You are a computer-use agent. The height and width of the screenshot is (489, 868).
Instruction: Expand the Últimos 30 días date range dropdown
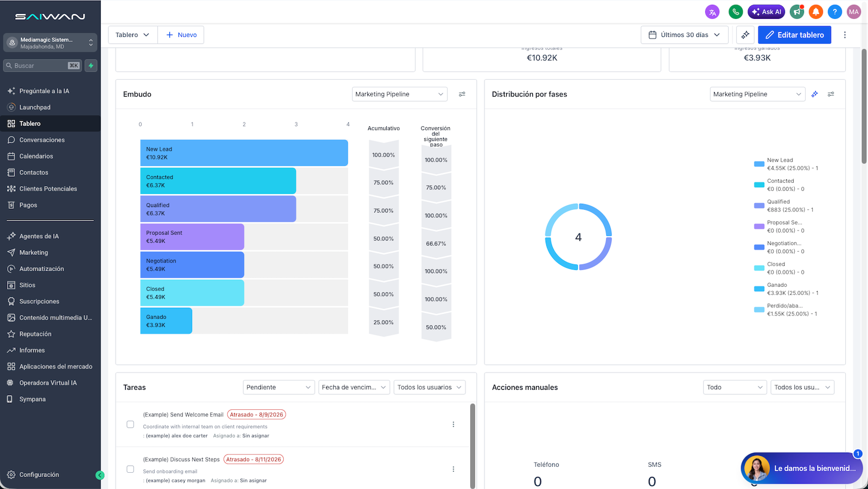[685, 35]
